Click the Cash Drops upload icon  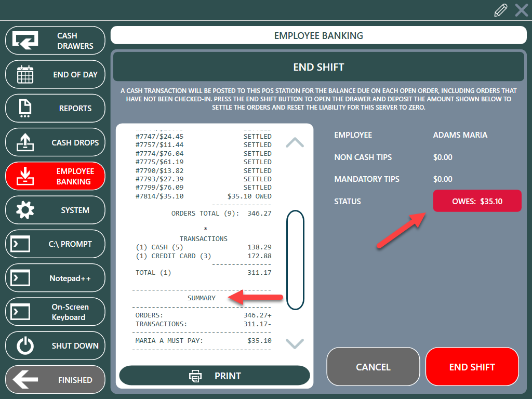coord(25,143)
